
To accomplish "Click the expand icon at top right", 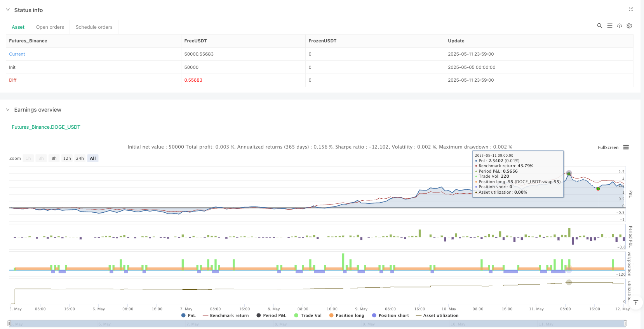I will (x=630, y=9).
